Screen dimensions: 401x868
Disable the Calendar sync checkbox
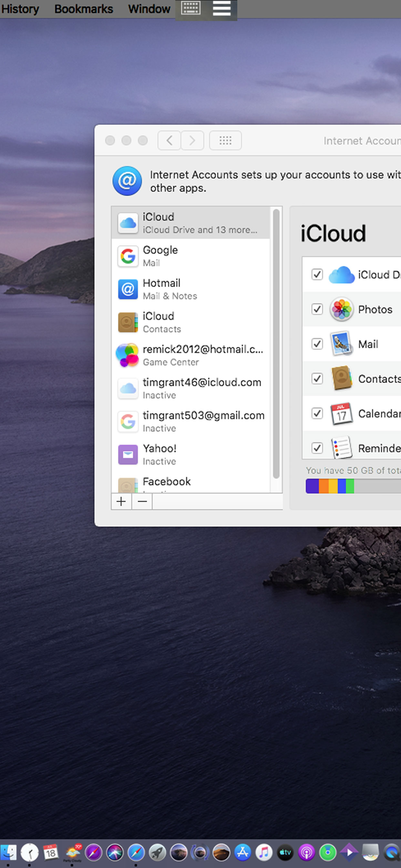click(317, 413)
